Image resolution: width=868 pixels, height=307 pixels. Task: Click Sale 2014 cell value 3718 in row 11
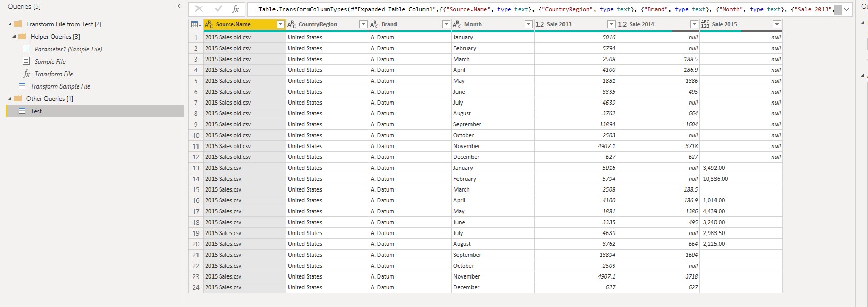[x=658, y=146]
